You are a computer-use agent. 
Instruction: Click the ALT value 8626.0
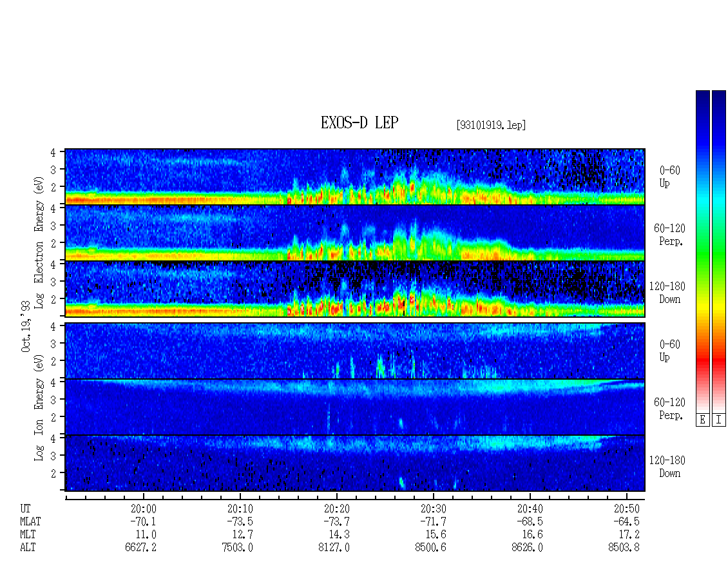(x=527, y=548)
